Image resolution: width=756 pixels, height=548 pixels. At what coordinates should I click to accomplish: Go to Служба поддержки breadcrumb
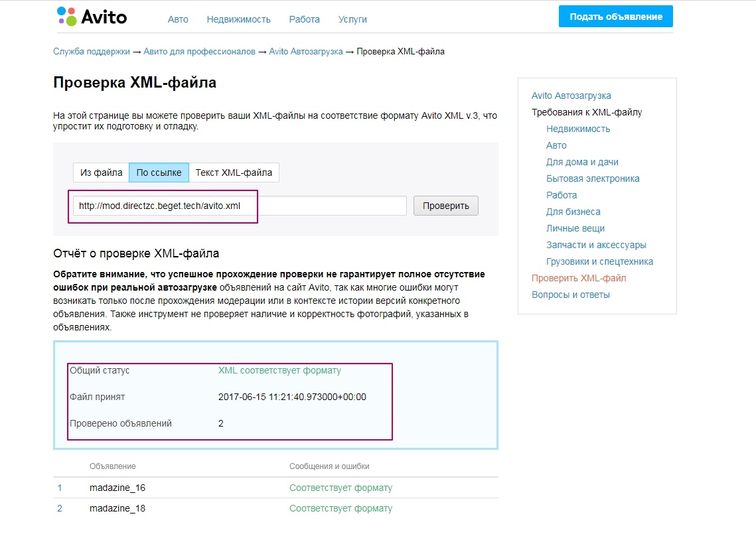(92, 52)
